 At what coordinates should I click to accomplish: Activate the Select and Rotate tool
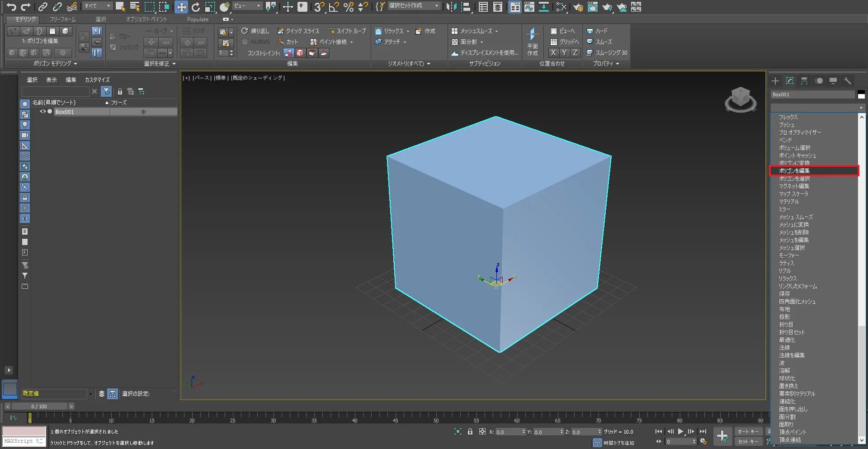pos(196,7)
